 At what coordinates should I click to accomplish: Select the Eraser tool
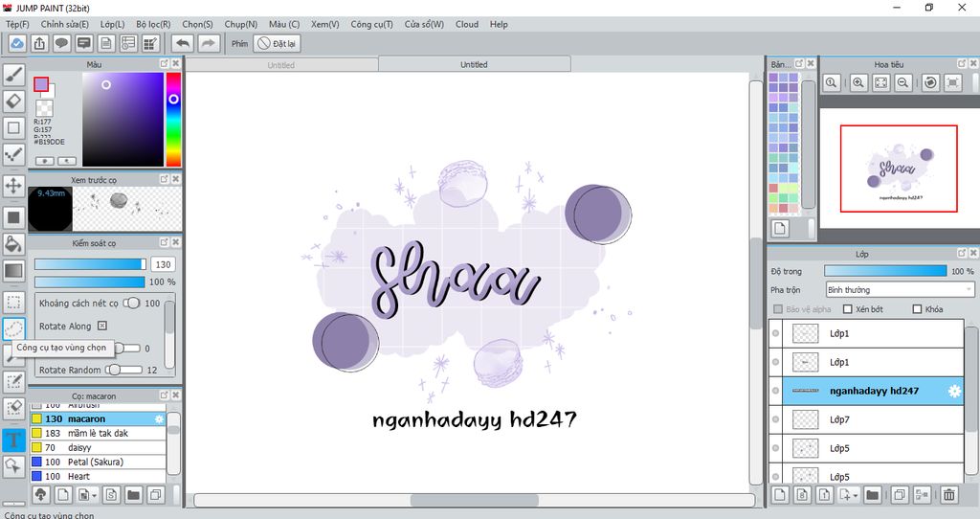[x=13, y=102]
